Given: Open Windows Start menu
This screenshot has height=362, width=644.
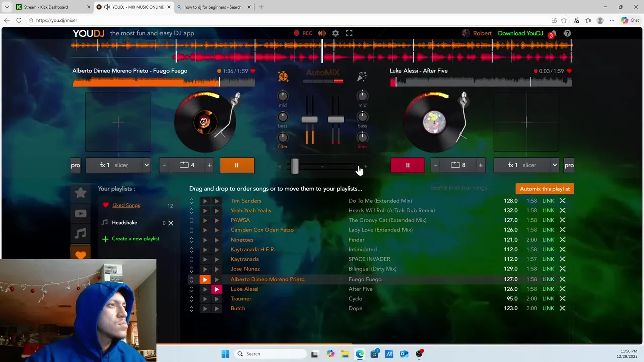Looking at the screenshot, I should 225,354.
